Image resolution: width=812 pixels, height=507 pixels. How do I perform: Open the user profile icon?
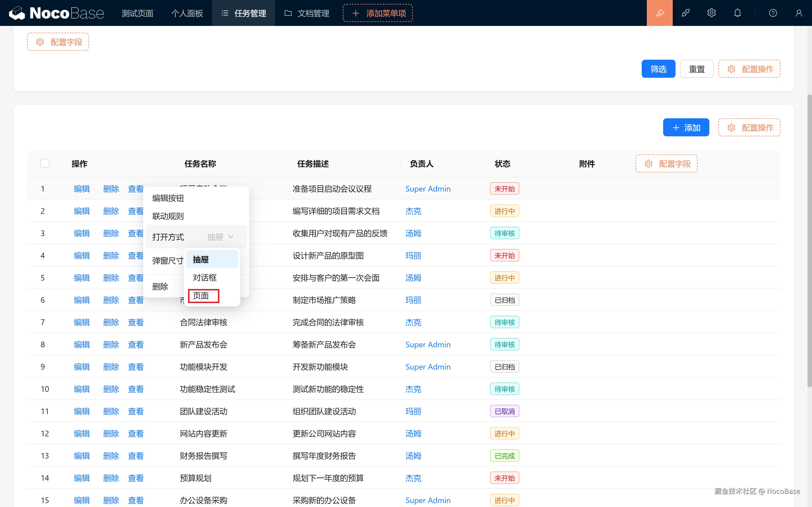pyautogui.click(x=798, y=13)
